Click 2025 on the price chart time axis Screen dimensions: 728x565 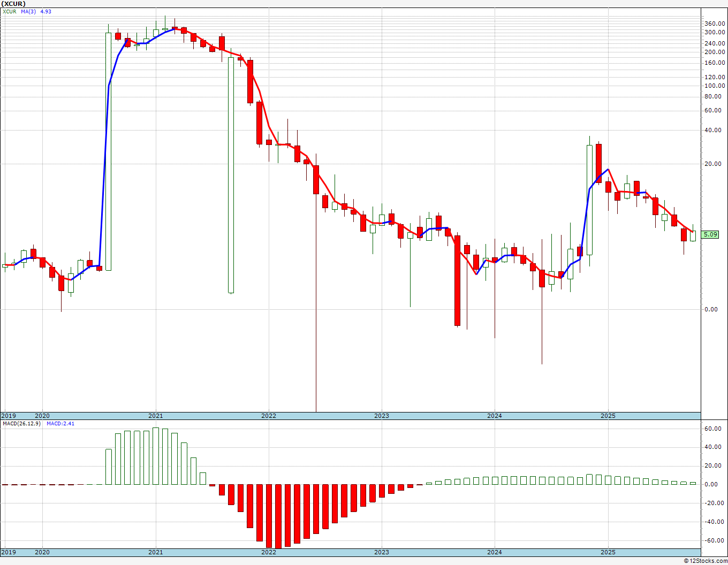[608, 416]
